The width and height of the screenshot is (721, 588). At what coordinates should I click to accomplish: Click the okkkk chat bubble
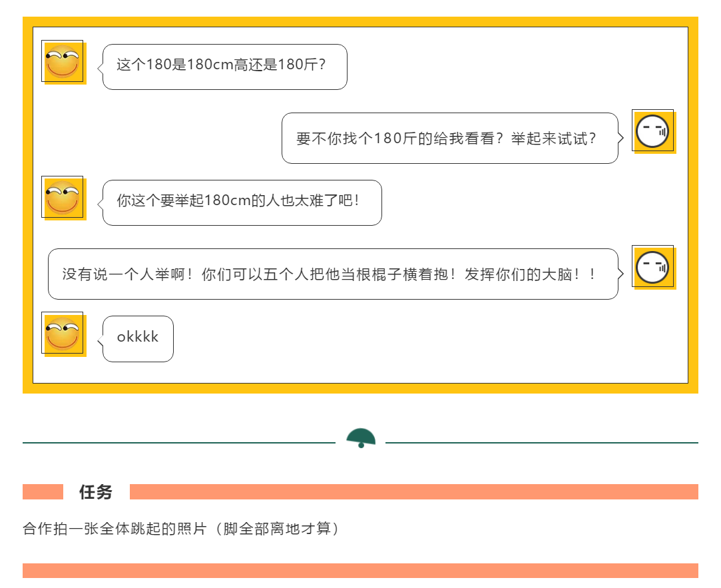point(138,339)
